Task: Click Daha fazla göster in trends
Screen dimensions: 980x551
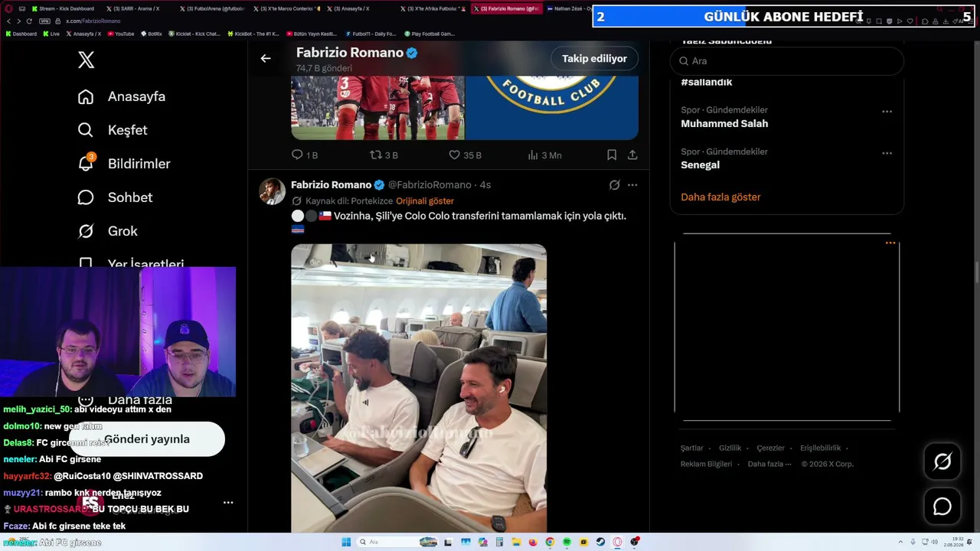Action: click(720, 197)
